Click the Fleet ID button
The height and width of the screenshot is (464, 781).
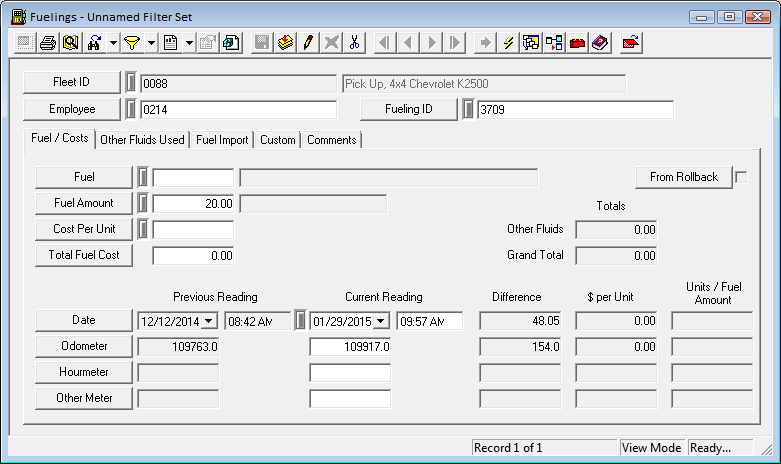[x=71, y=83]
